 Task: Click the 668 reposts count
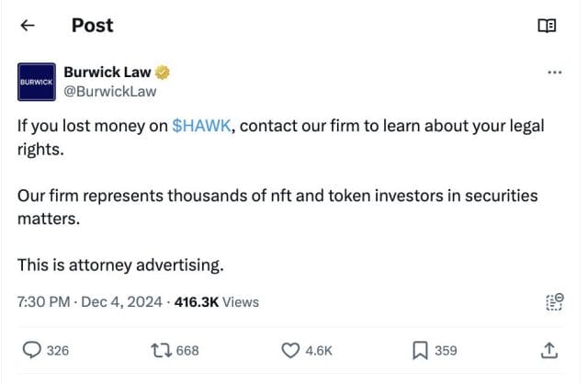coord(187,351)
